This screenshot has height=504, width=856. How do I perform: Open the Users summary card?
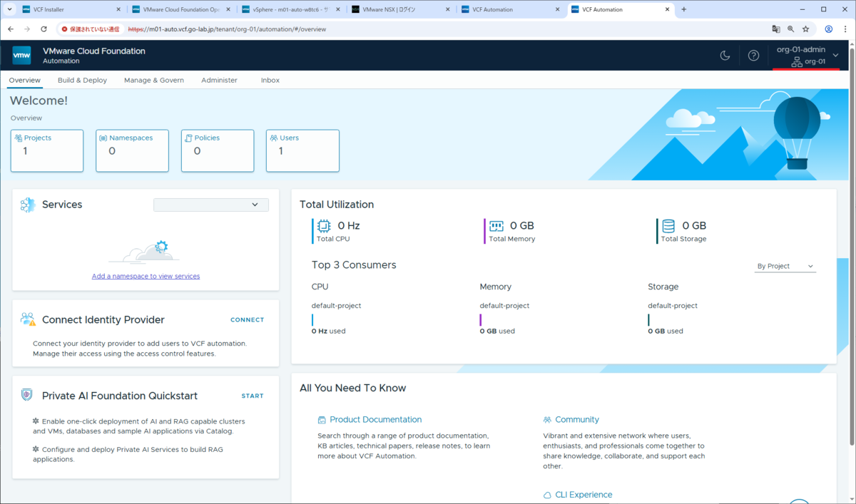tap(302, 150)
